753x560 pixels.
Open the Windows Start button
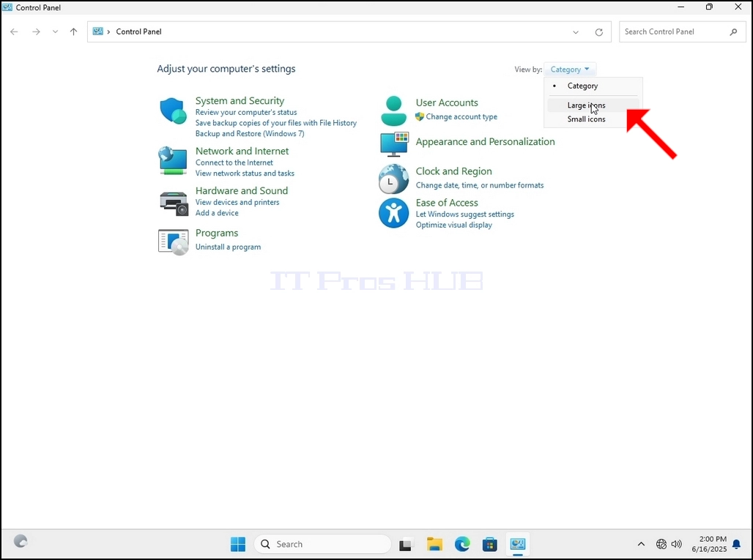238,544
